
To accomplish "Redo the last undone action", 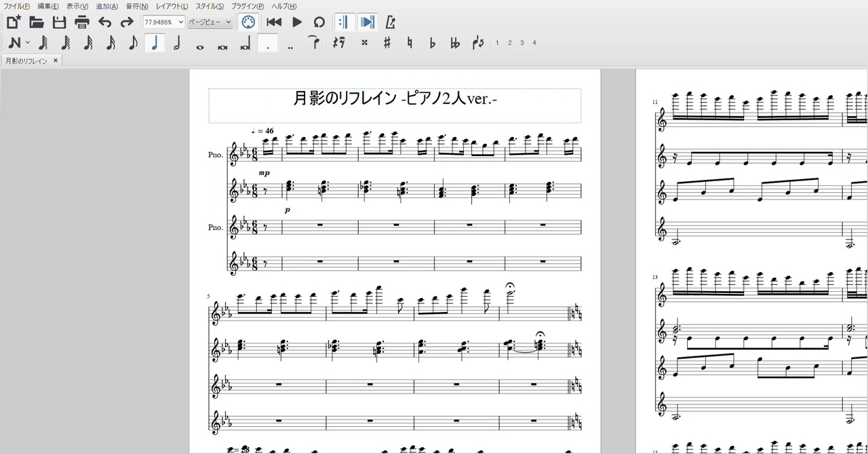I will (x=127, y=22).
